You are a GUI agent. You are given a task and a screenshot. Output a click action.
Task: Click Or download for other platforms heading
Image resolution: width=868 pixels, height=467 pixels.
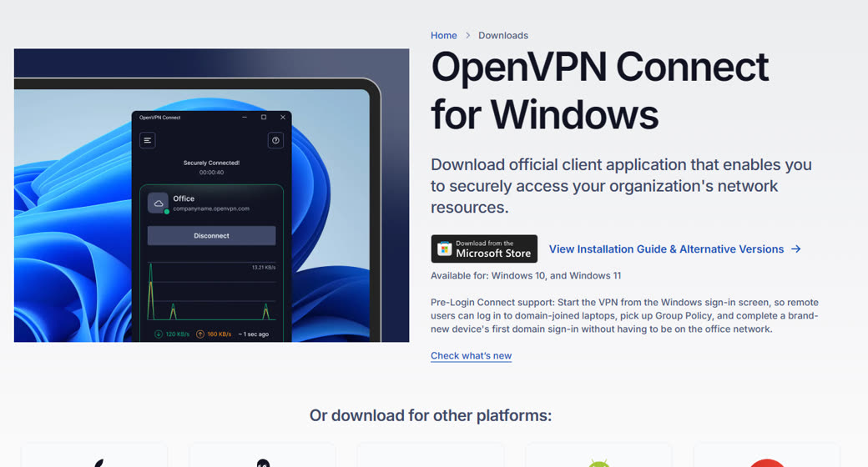pyautogui.click(x=431, y=415)
